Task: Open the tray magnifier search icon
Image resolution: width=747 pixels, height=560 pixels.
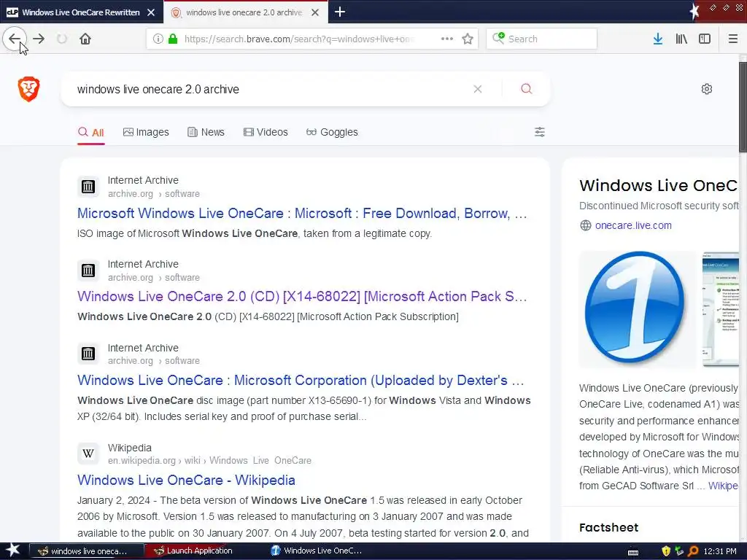Action: click(x=693, y=551)
